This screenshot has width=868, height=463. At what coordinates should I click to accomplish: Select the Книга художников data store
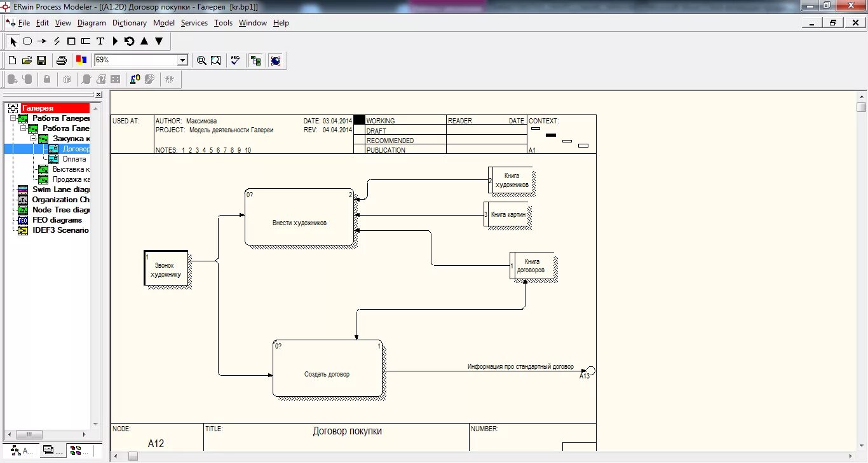click(x=510, y=180)
